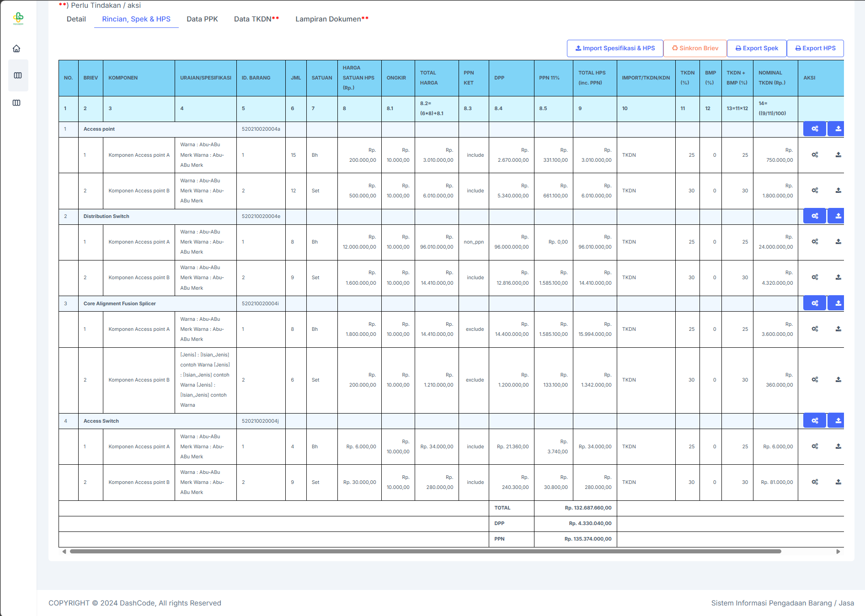Open the third sidebar columns icon
Viewport: 865px width, 616px height.
tap(17, 103)
